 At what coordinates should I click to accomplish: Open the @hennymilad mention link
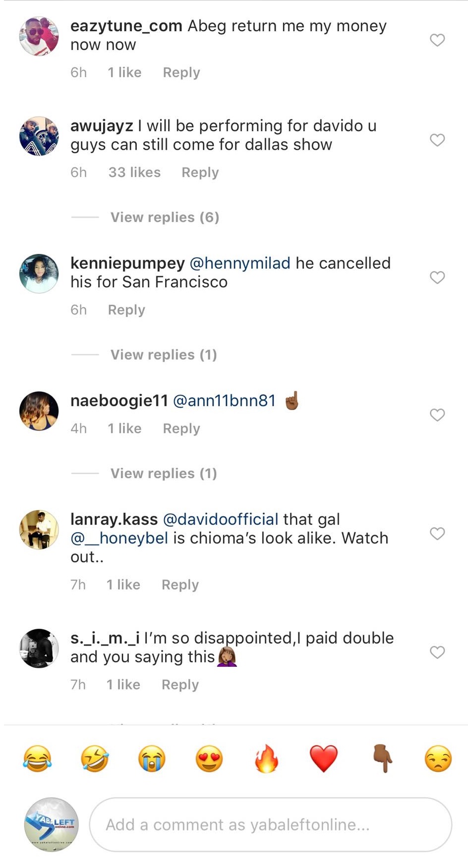[240, 263]
